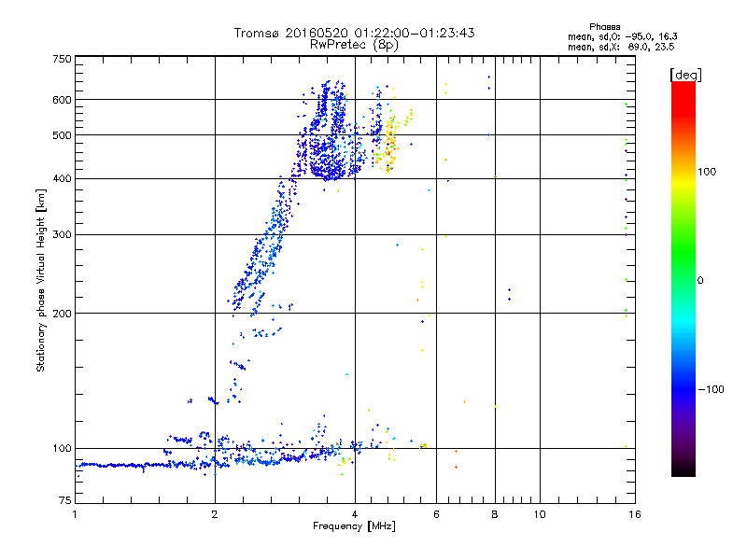The height and width of the screenshot is (560, 747).
Task: Click the 'Phases' header text
Action: point(604,27)
